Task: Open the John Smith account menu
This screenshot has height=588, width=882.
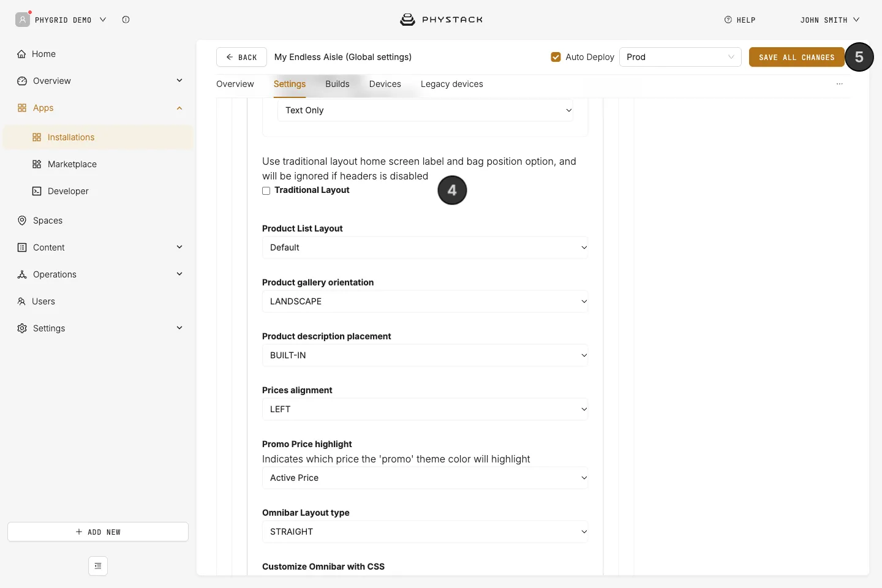Action: point(830,20)
